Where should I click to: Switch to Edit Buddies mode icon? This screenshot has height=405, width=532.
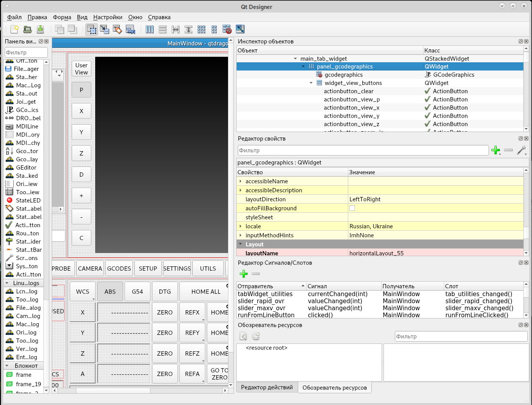tap(117, 29)
